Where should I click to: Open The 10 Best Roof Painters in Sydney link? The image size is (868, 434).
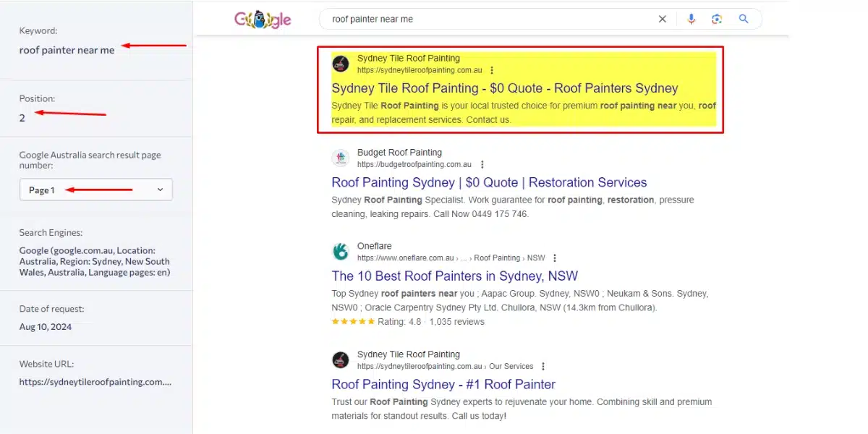(x=455, y=276)
